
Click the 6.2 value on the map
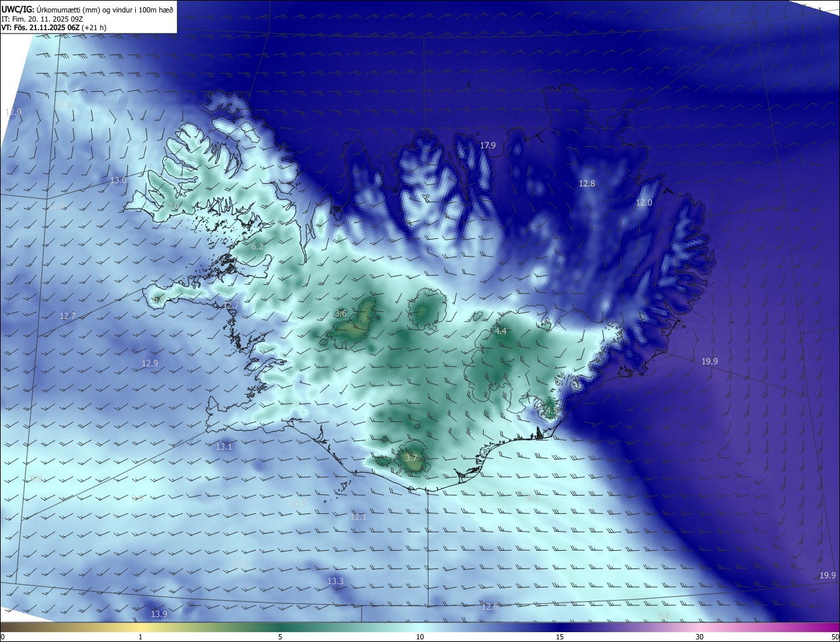point(257,247)
